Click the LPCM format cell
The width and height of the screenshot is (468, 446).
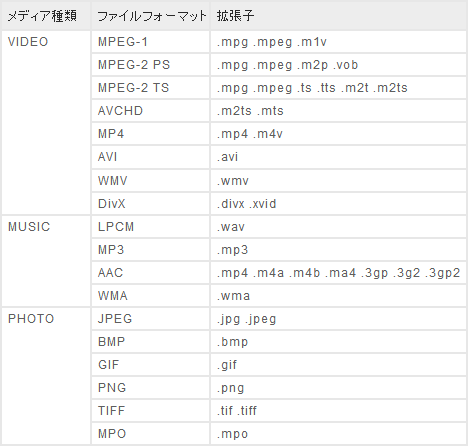[x=151, y=227]
